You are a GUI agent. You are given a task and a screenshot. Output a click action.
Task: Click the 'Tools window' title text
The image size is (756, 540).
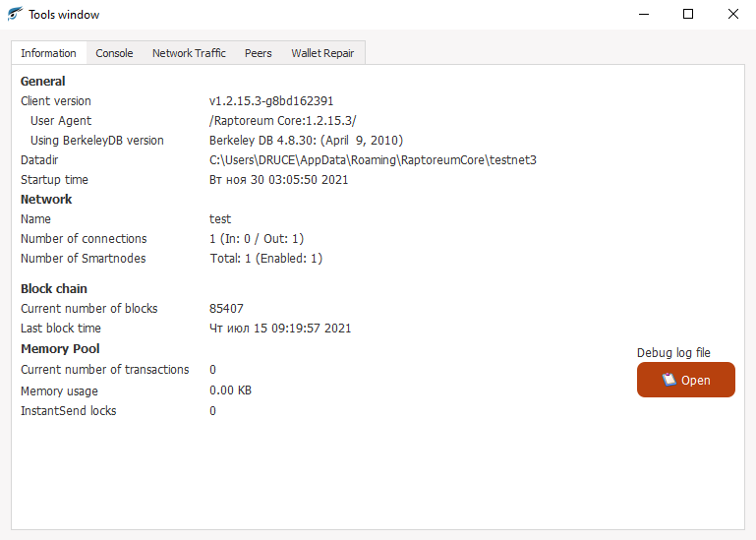tap(64, 15)
